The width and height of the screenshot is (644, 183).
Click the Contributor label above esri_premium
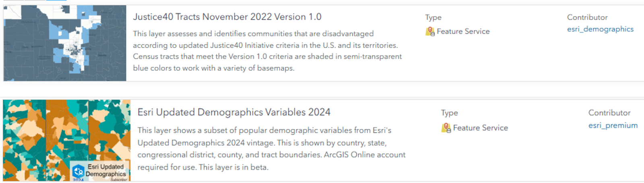point(609,113)
